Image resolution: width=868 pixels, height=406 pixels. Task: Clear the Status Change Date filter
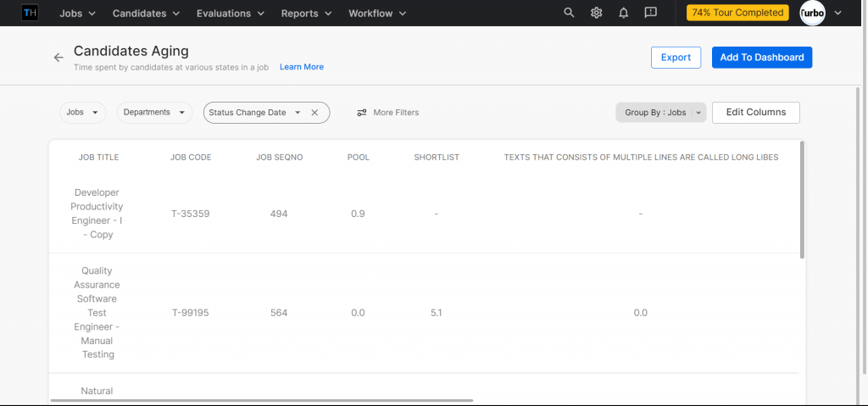point(314,112)
